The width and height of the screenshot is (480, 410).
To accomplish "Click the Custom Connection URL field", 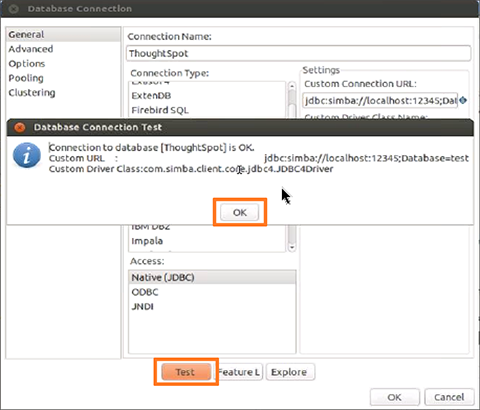I will click(x=380, y=100).
